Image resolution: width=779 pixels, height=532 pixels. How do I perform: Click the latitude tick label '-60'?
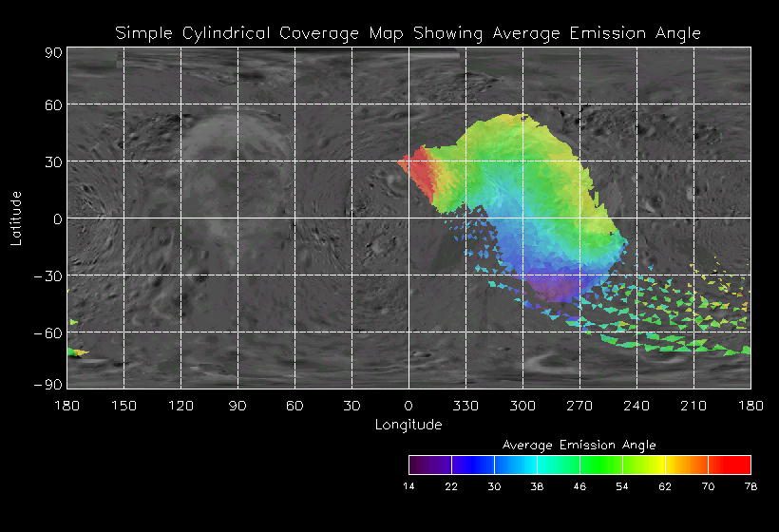[x=47, y=332]
